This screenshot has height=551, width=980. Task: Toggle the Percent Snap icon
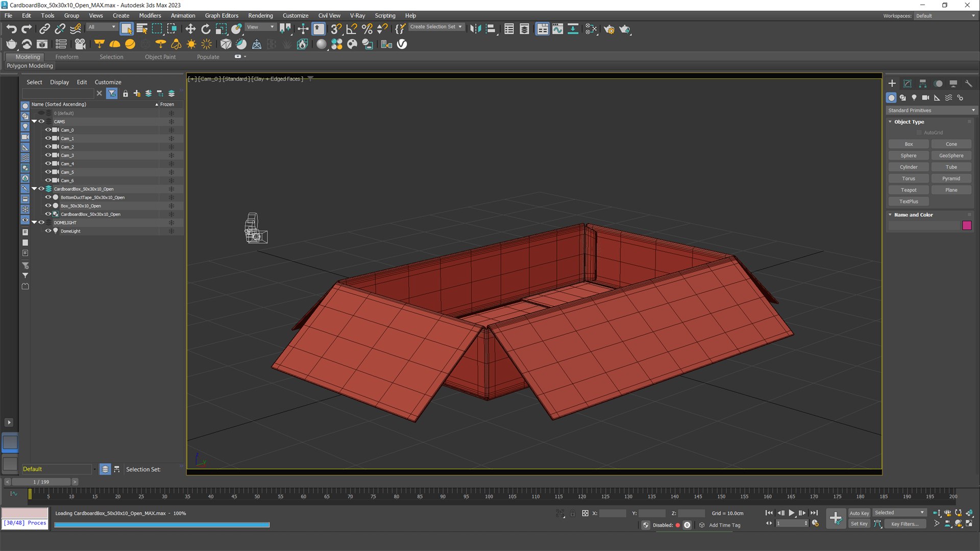(367, 29)
